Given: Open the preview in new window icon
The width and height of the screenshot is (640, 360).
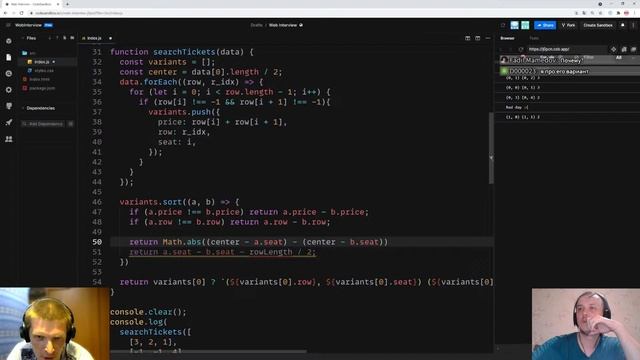Looking at the screenshot, I should 634,49.
